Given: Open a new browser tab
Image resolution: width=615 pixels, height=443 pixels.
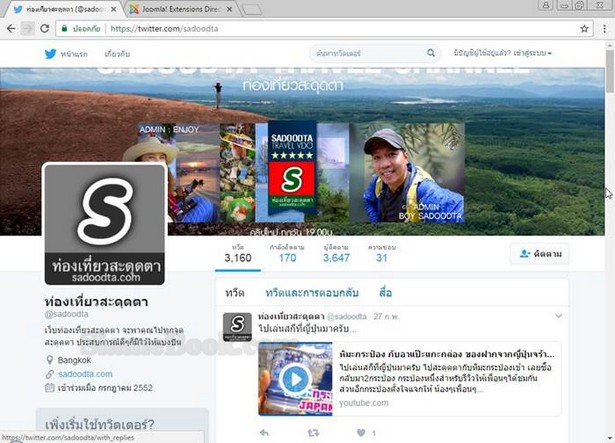Looking at the screenshot, I should [x=252, y=10].
